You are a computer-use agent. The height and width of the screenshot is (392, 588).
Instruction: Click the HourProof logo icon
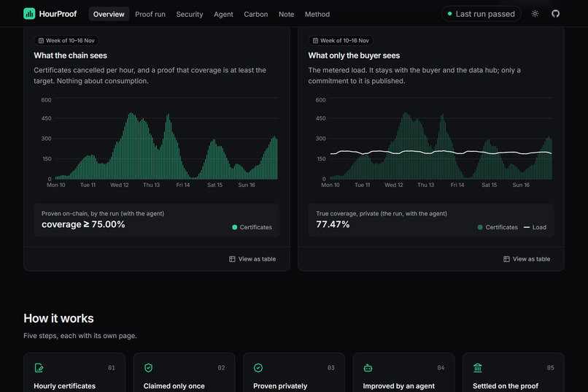29,14
